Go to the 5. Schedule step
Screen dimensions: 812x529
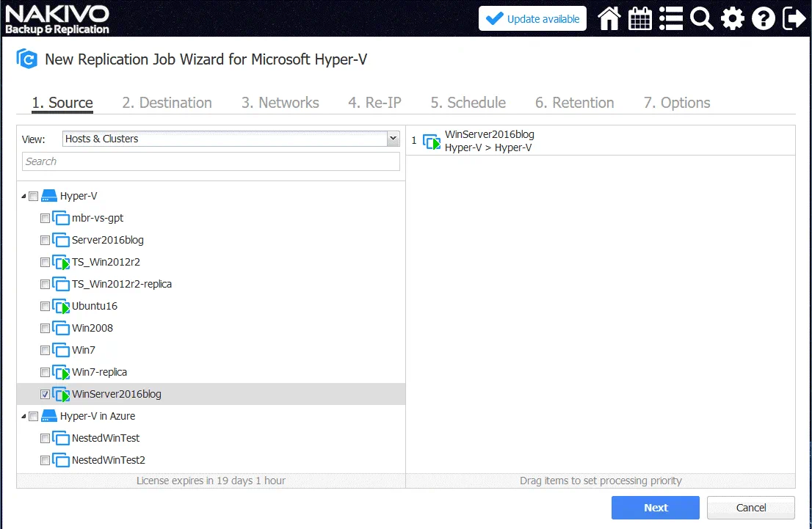pyautogui.click(x=468, y=103)
